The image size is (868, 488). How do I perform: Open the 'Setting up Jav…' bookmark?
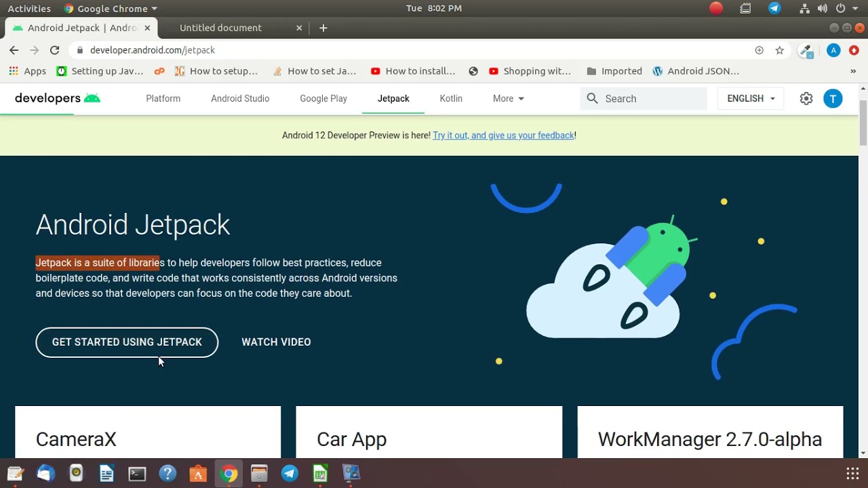(100, 71)
